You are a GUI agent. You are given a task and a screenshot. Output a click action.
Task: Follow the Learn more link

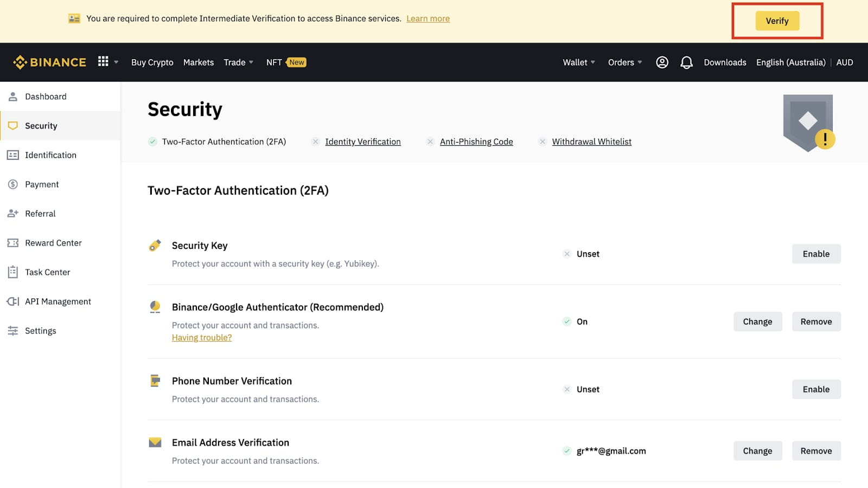[x=428, y=18]
